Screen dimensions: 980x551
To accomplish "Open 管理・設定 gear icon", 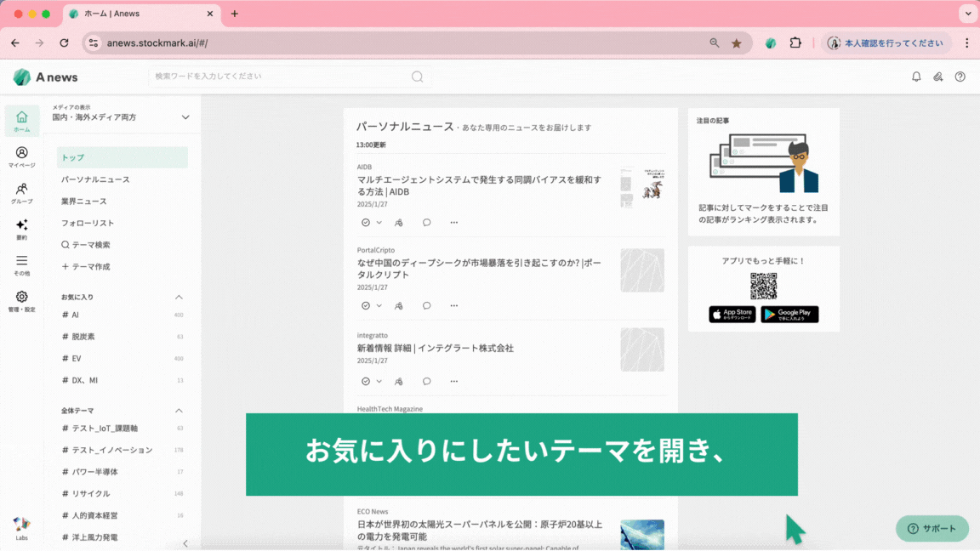I will pyautogui.click(x=22, y=301).
